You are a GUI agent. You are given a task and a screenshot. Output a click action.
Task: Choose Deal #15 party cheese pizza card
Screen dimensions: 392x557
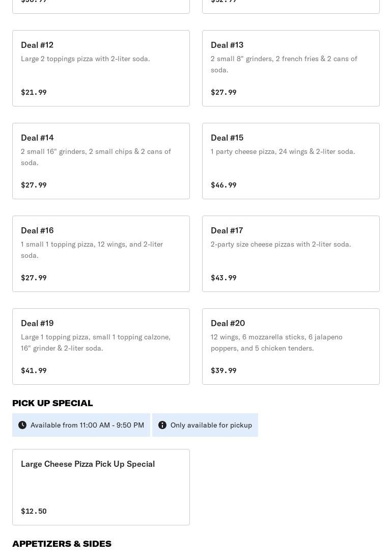pos(291,161)
